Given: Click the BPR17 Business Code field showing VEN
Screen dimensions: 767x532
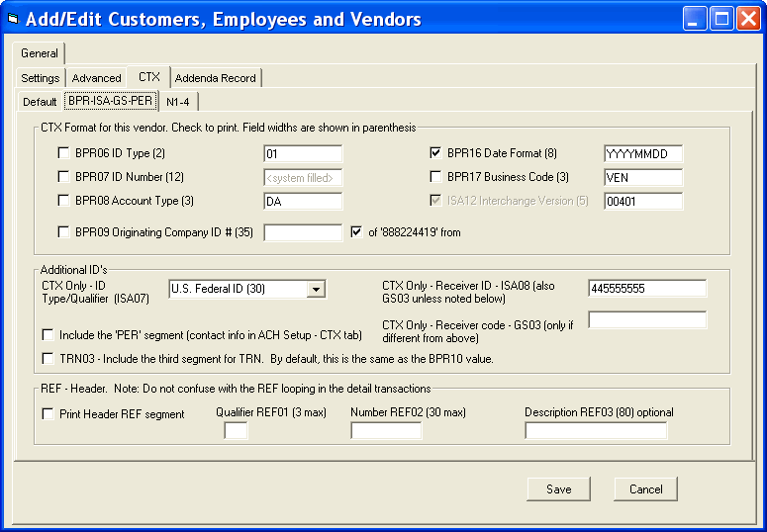Looking at the screenshot, I should [x=643, y=177].
